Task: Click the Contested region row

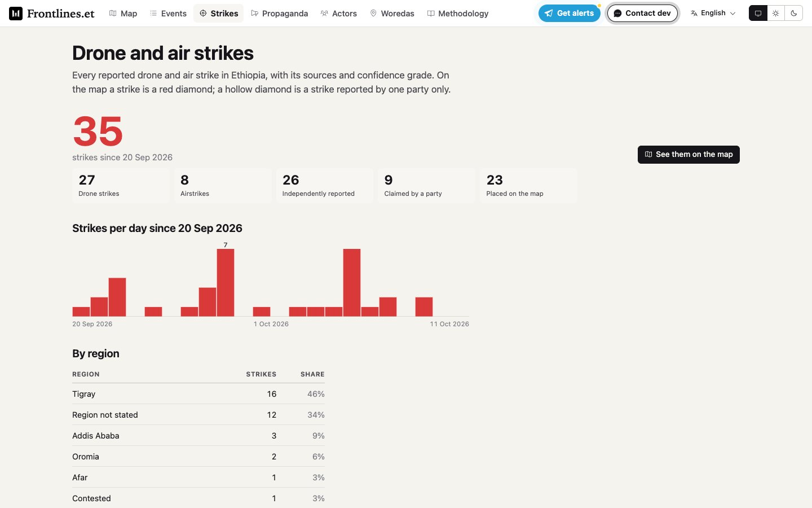Action: coord(198,498)
